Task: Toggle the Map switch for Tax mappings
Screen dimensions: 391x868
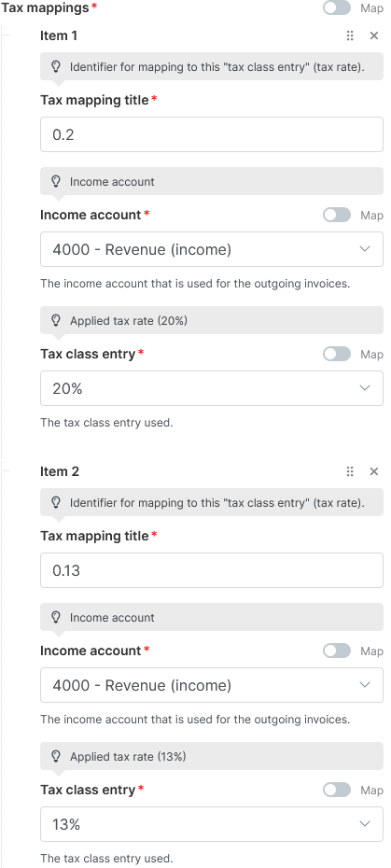Action: 337,7
